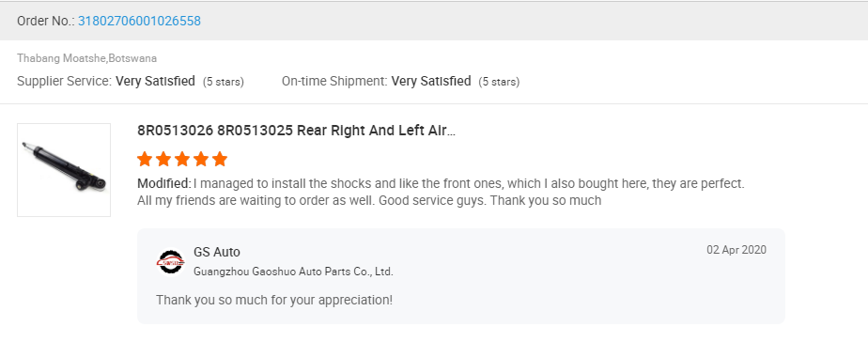
Task: Click the Modified label in the review
Action: tap(164, 183)
